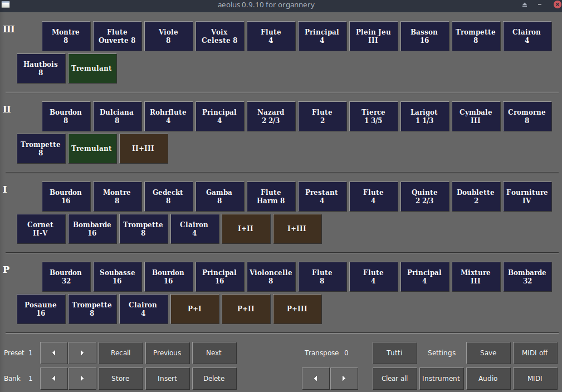Engage the I+II coupler
Viewport: 562px width, 392px height.
pyautogui.click(x=246, y=229)
